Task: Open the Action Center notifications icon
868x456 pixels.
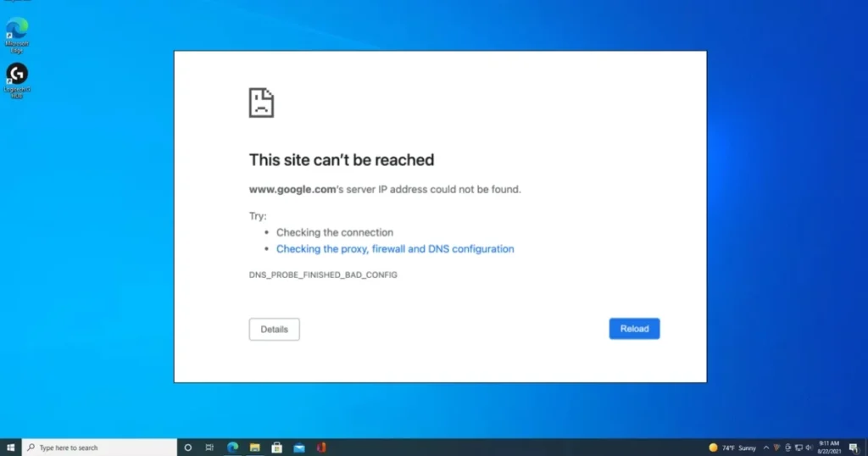Action: click(854, 448)
